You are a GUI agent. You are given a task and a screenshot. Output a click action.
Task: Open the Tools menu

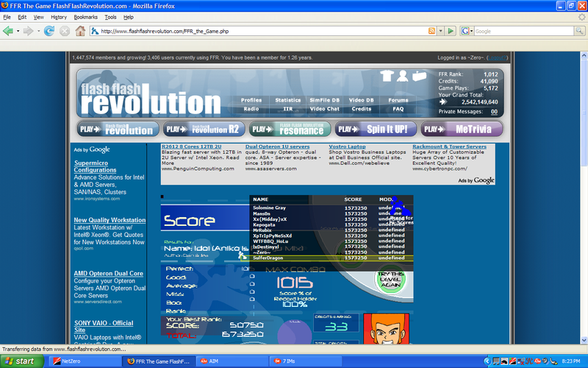point(110,16)
